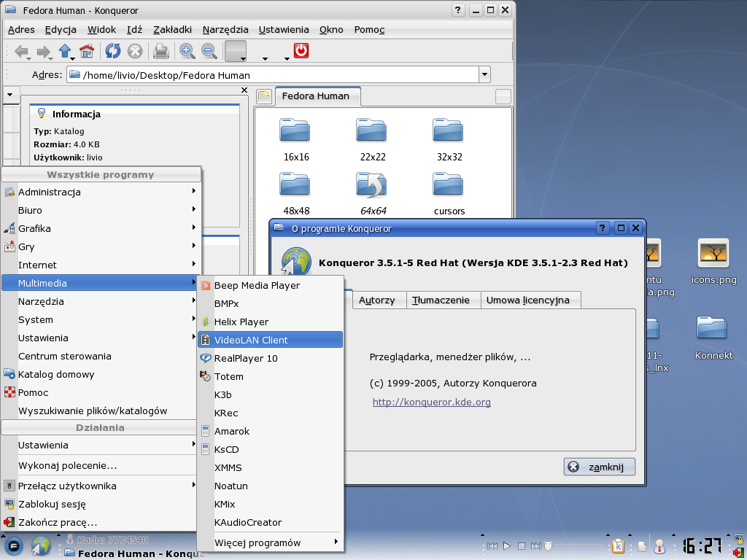Open the Narzędzia menu in menu bar
This screenshot has width=747, height=560.
(x=225, y=29)
